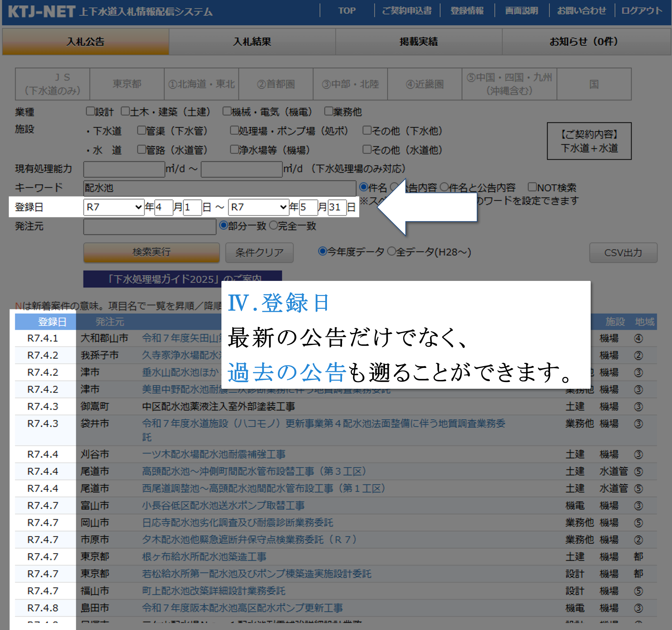The width and height of the screenshot is (672, 630).
Task: Tick the 管渠（下水管） facility checkbox
Action: [141, 130]
